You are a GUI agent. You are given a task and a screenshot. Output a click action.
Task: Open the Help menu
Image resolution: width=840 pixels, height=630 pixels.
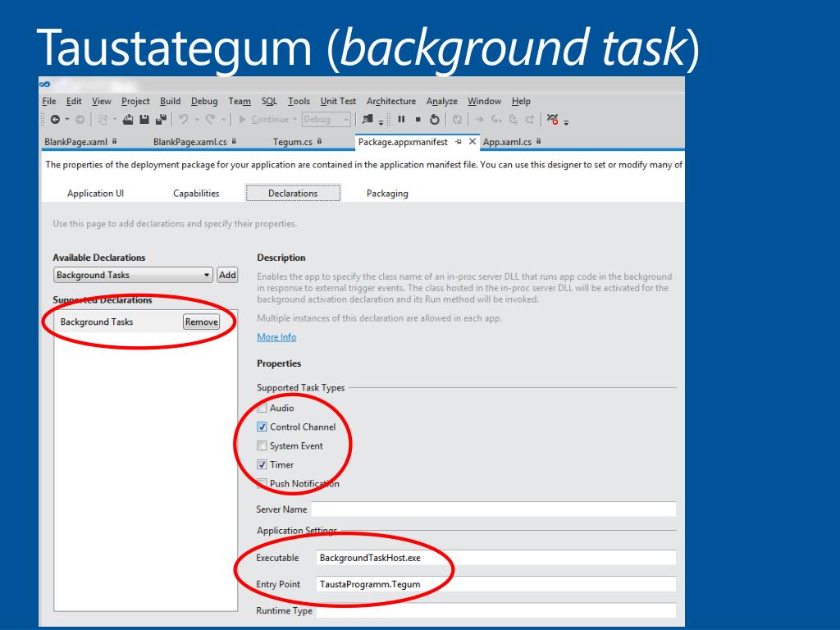521,101
